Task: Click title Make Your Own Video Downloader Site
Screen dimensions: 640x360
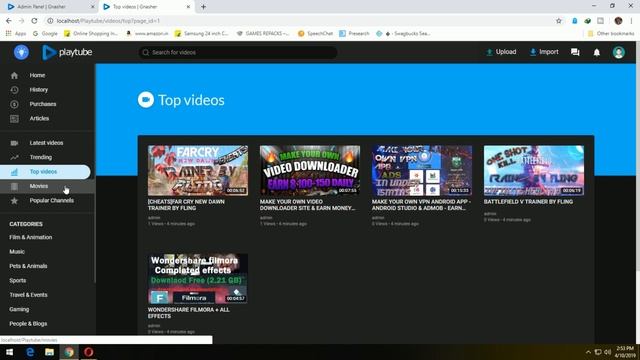Action: [x=307, y=205]
